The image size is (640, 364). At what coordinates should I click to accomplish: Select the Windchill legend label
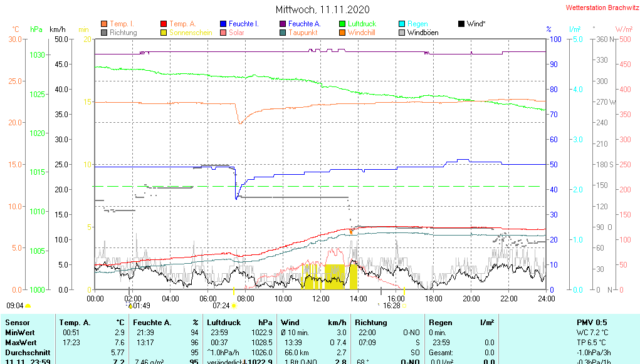(361, 33)
